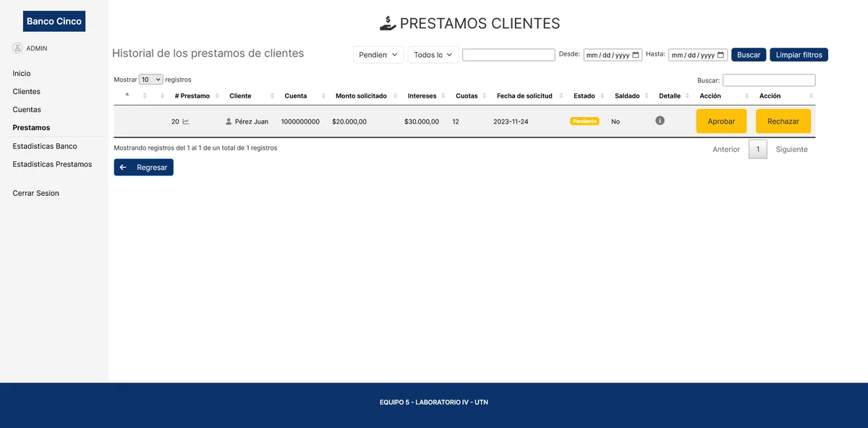
Task: Toggle sorting on the Monto solicitado column
Action: [362, 95]
